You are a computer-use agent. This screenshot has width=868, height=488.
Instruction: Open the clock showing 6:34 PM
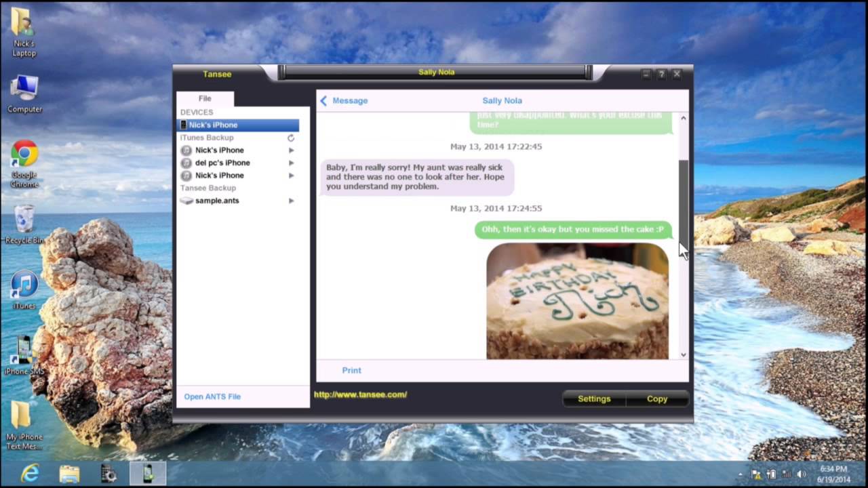click(x=833, y=474)
